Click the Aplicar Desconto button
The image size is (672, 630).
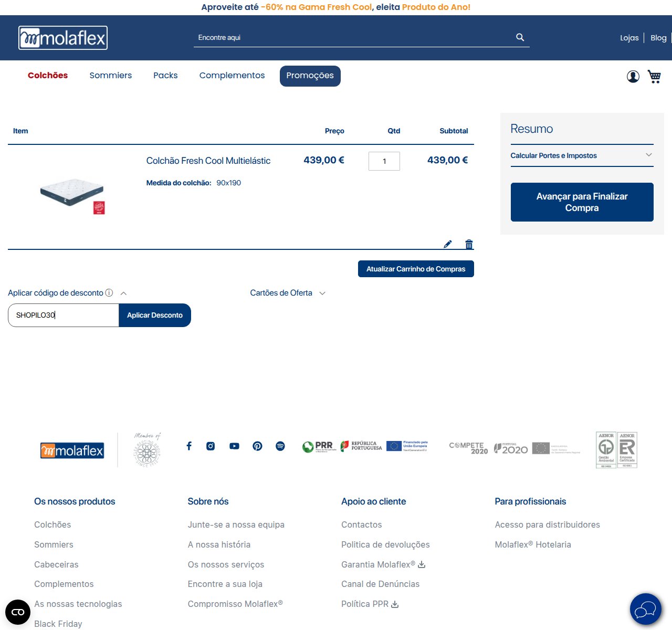[x=155, y=316]
